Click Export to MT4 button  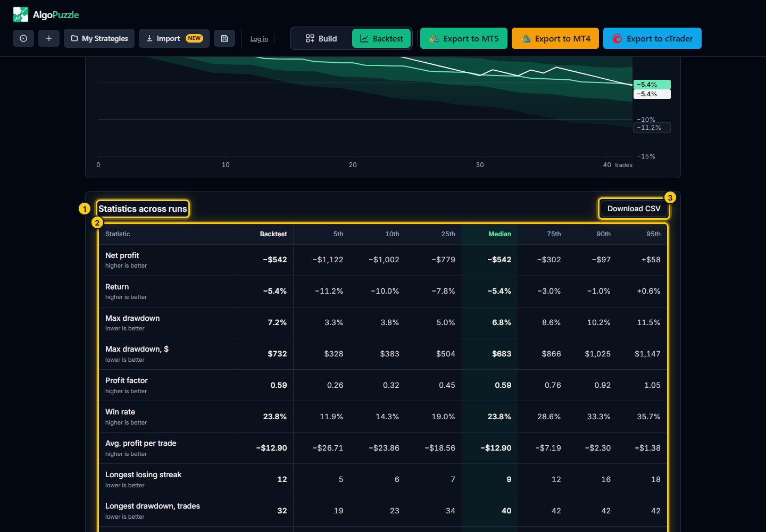555,38
